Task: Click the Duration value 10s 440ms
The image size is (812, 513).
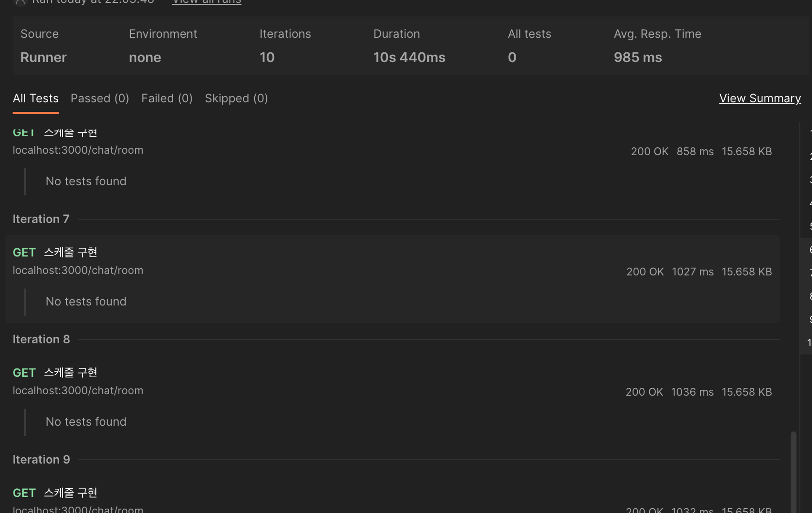Action: 409,58
